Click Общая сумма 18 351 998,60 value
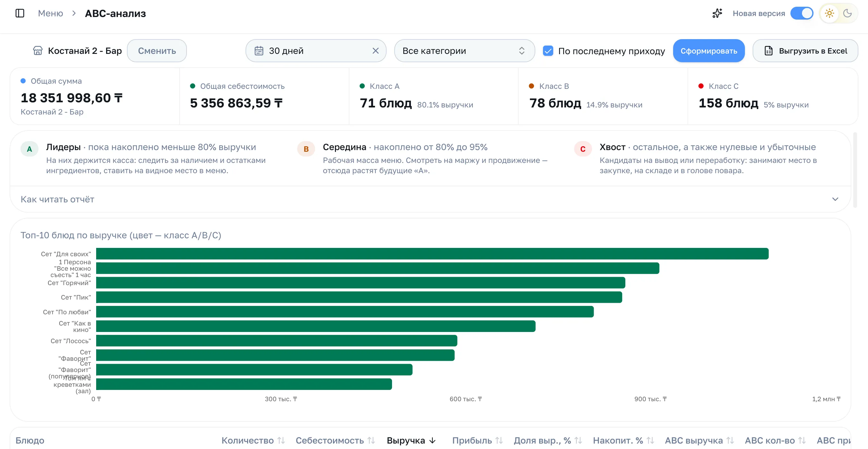 point(71,98)
